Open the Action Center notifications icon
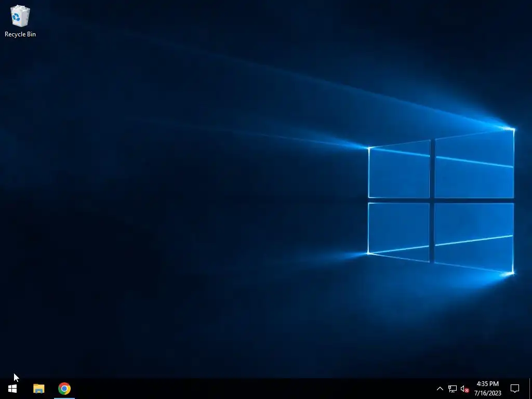The width and height of the screenshot is (532, 399). [515, 389]
